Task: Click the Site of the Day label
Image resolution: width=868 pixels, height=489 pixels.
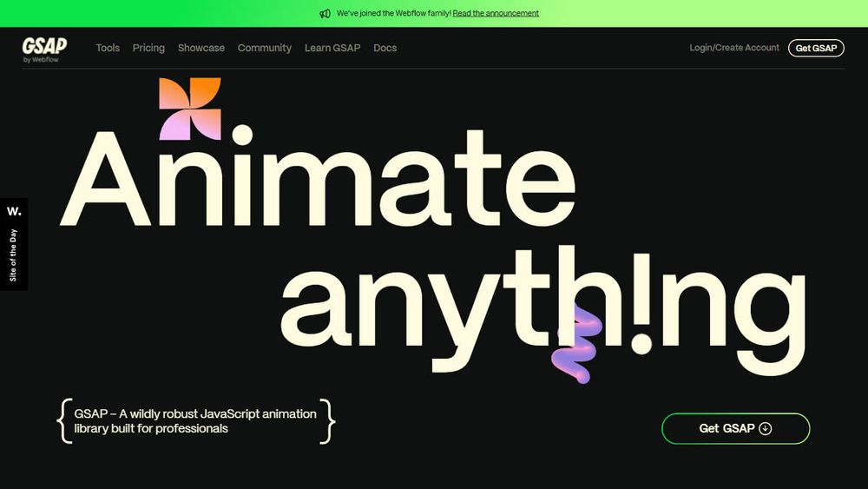Action: click(x=13, y=255)
